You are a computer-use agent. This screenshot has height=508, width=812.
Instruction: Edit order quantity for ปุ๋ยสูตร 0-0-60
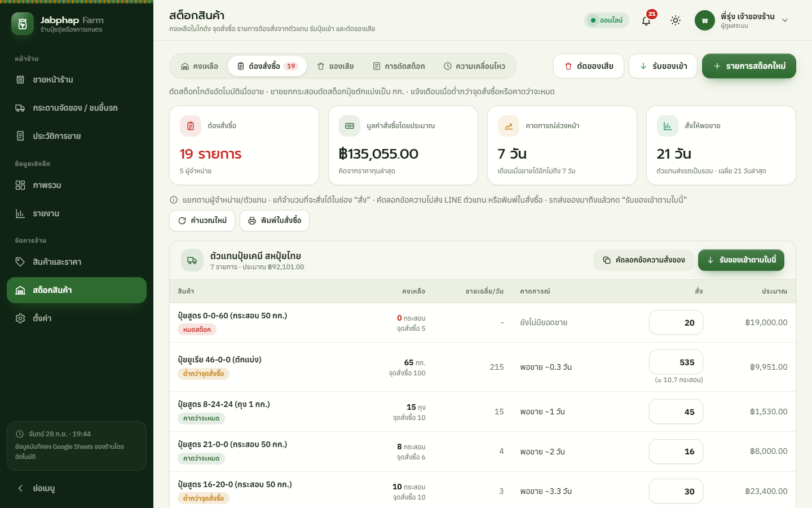(x=676, y=322)
